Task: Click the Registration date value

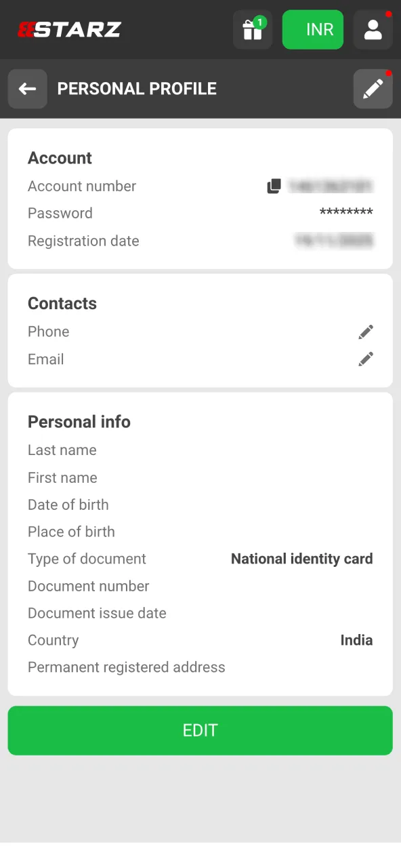Action: click(x=334, y=240)
